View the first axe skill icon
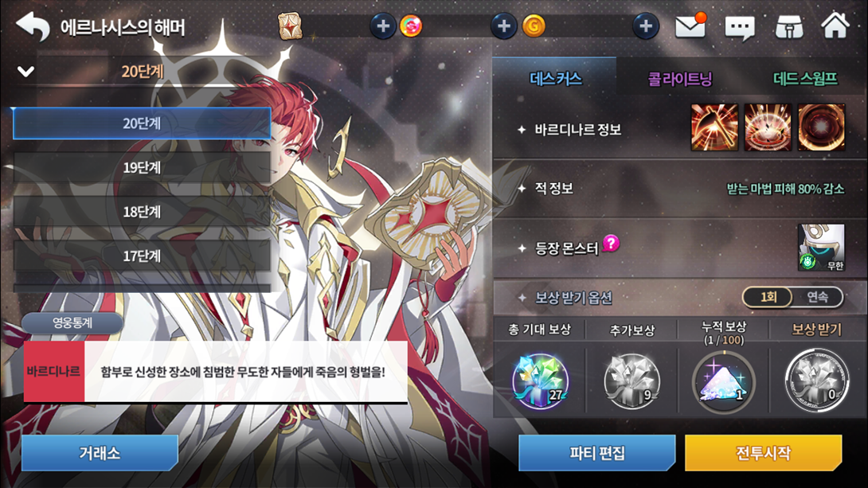 click(714, 127)
